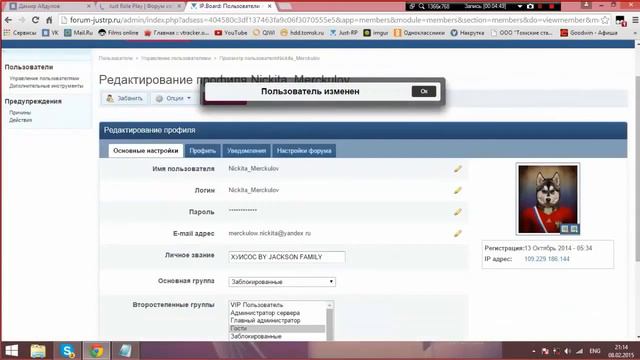Click the second small icon on avatar
Image resolution: width=640 pixels, height=360 pixels.
[574, 229]
